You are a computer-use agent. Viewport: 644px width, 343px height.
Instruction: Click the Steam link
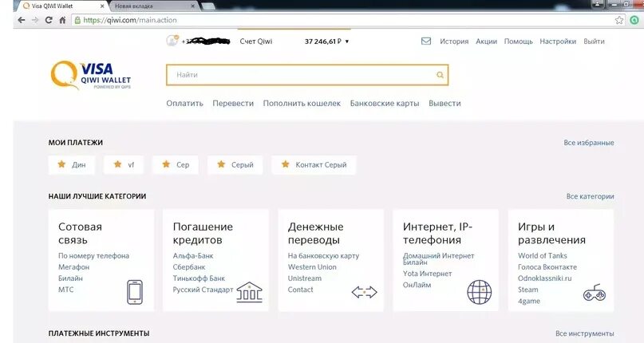527,290
